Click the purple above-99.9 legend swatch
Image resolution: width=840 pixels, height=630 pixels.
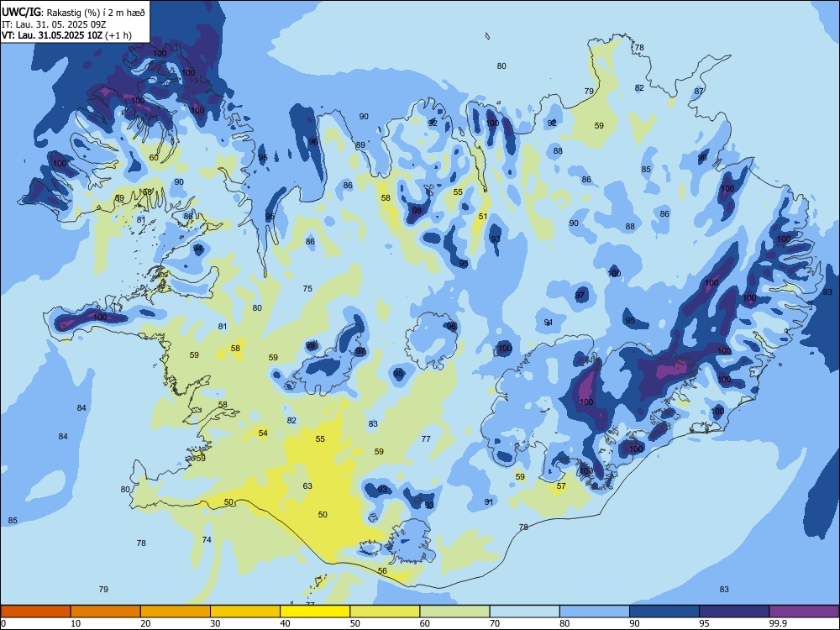[804, 612]
